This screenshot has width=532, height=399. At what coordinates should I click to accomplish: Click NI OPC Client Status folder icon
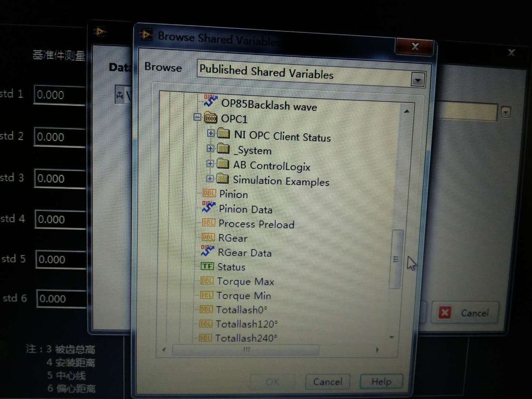223,133
